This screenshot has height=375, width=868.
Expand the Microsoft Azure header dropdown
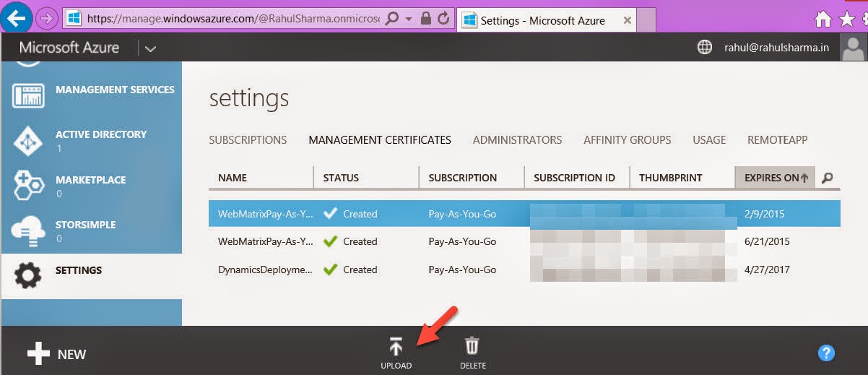tap(150, 48)
